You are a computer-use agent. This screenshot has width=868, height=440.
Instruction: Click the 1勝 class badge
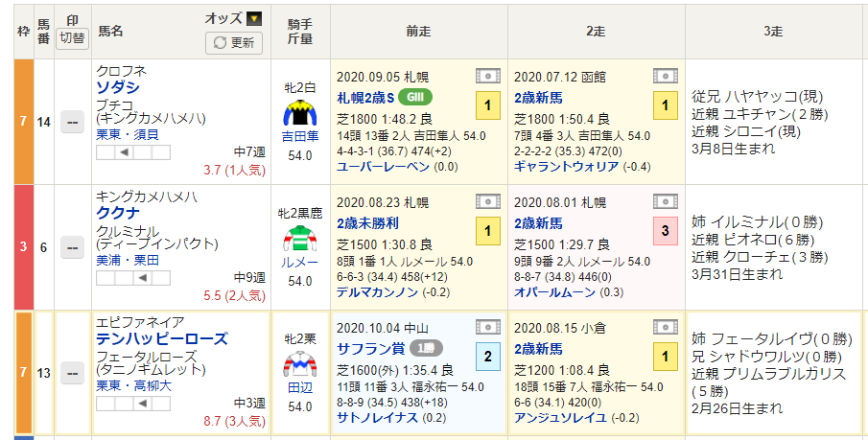click(426, 349)
